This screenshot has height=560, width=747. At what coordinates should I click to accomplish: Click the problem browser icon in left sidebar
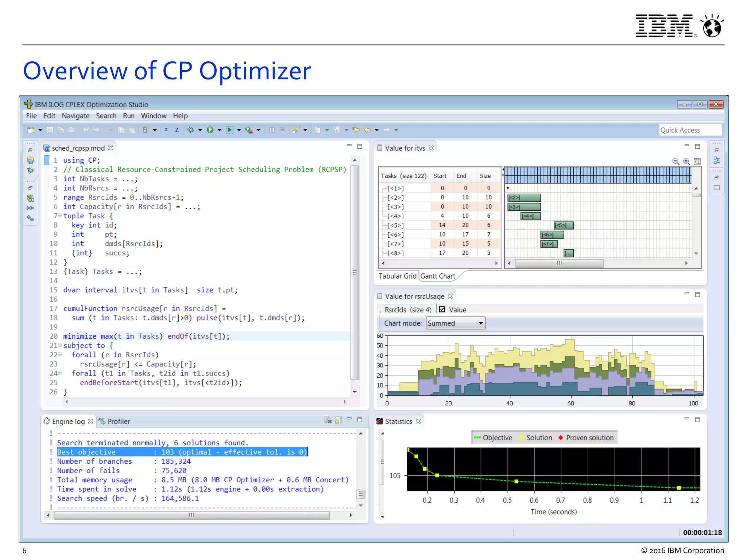30,198
